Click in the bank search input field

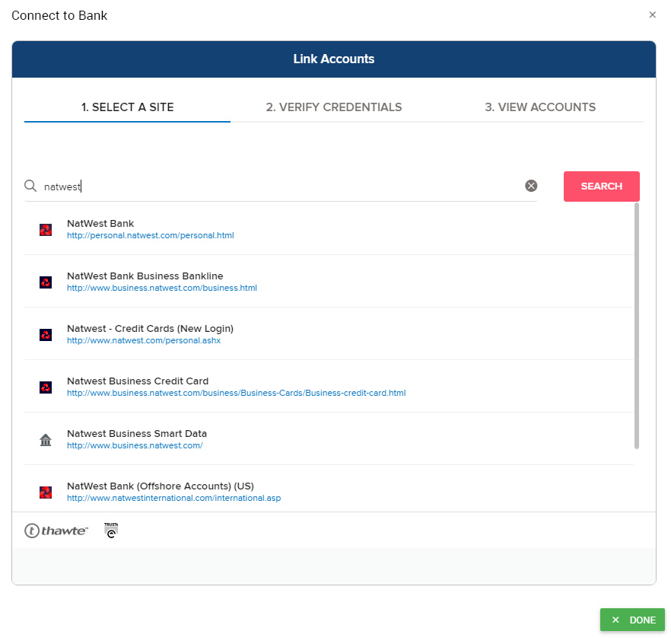280,187
